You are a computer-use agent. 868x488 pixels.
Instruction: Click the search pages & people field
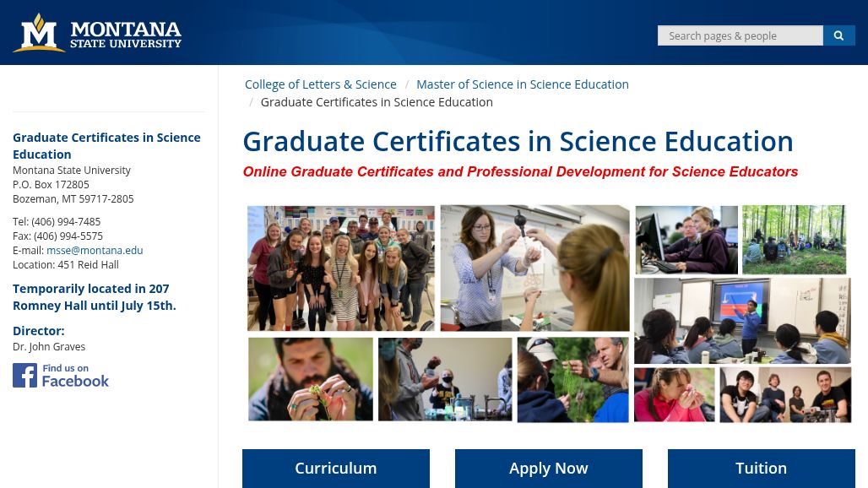point(740,35)
